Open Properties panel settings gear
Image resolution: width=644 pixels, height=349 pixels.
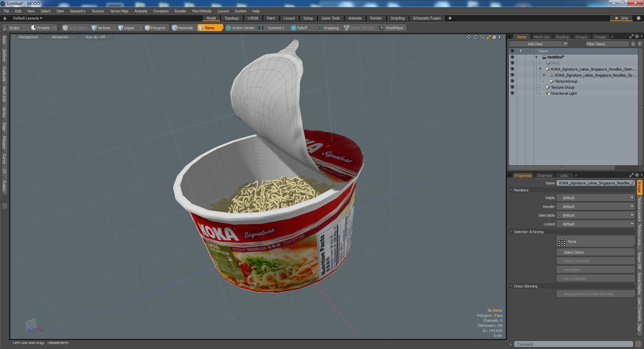coord(637,175)
